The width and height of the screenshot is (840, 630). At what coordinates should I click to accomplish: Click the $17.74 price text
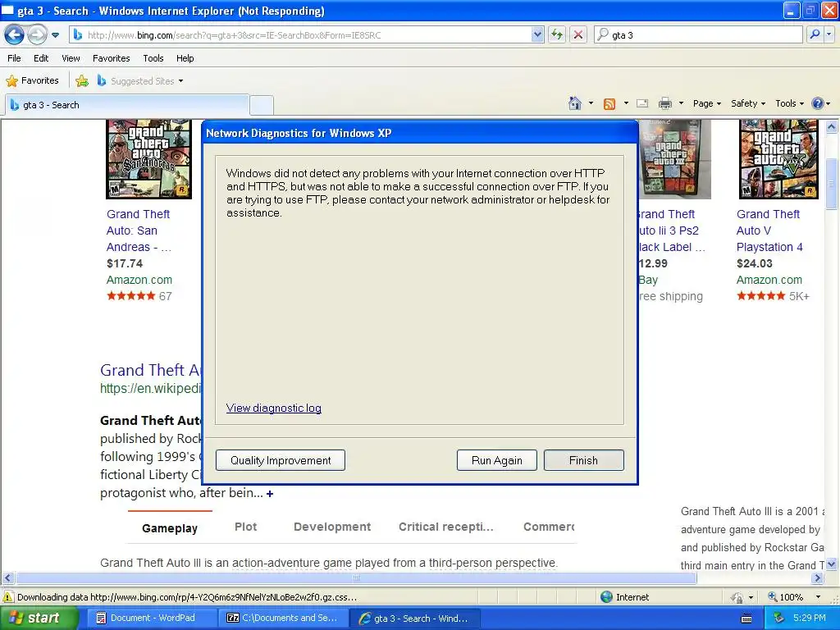(x=125, y=263)
